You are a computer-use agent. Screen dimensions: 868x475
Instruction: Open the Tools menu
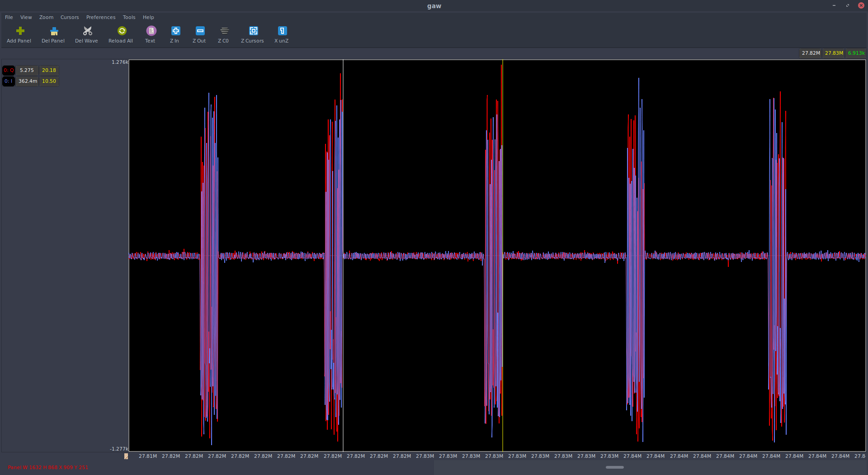pos(129,17)
